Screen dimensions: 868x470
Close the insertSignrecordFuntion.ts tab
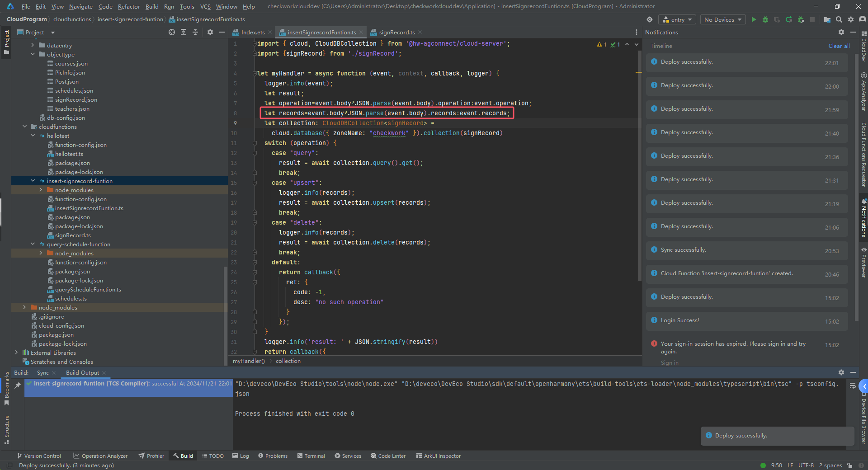[x=361, y=32]
